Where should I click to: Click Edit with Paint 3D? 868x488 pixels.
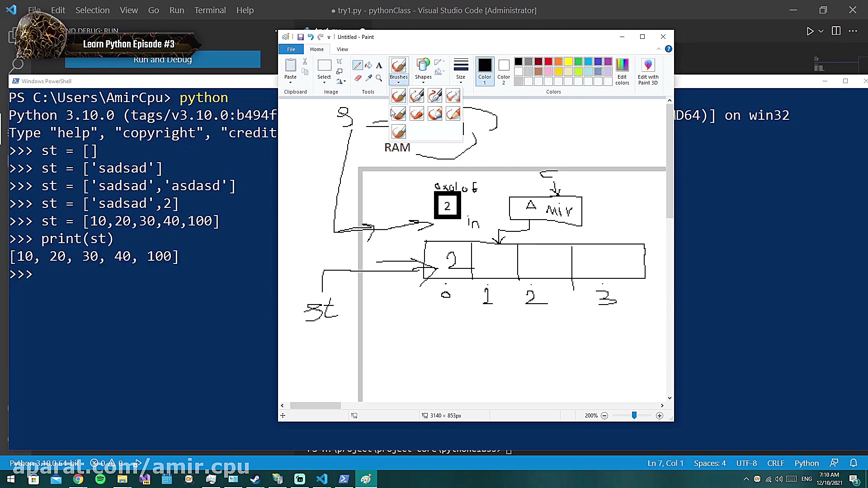[x=648, y=71]
